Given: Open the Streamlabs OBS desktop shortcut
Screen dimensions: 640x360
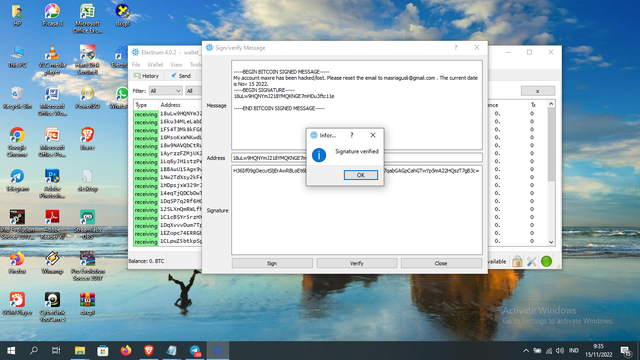Looking at the screenshot, I should [87, 225].
